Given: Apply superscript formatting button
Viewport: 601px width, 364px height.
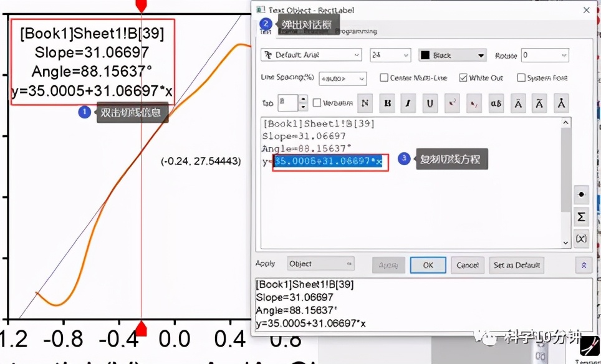Looking at the screenshot, I should click(452, 103).
